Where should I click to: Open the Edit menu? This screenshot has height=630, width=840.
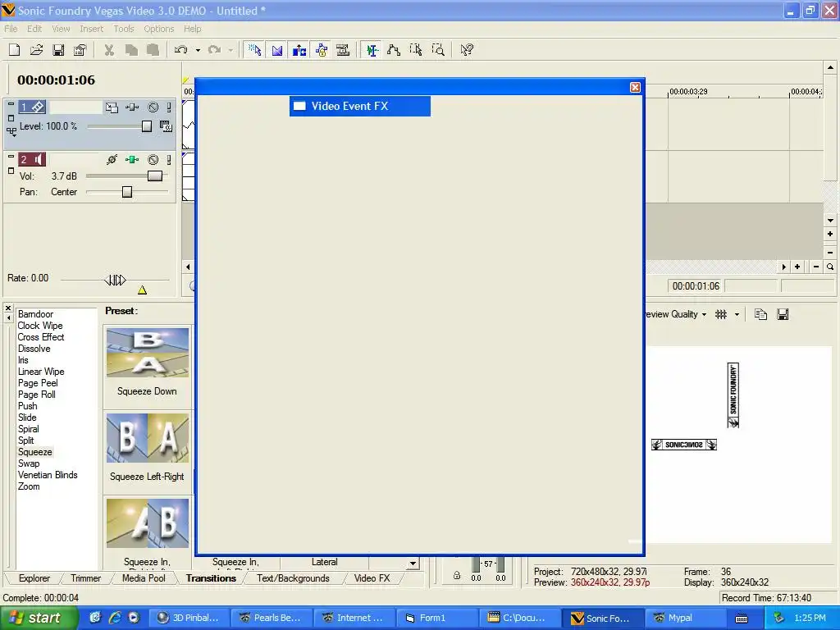34,29
